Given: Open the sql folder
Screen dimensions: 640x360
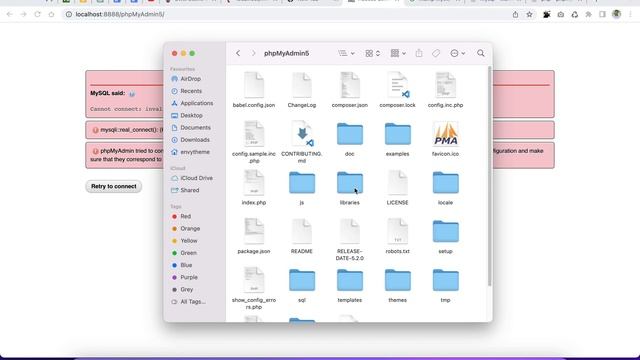Looking at the screenshot, I should click(x=302, y=280).
